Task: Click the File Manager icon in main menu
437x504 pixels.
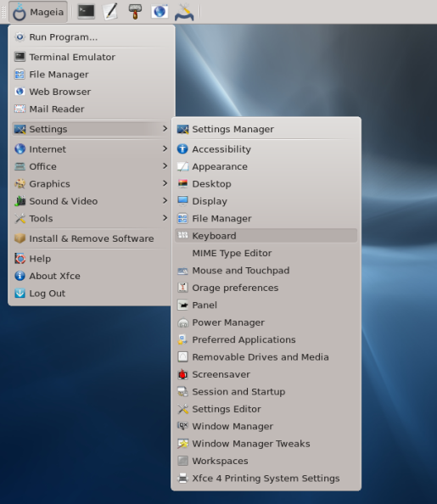Action: tap(20, 75)
